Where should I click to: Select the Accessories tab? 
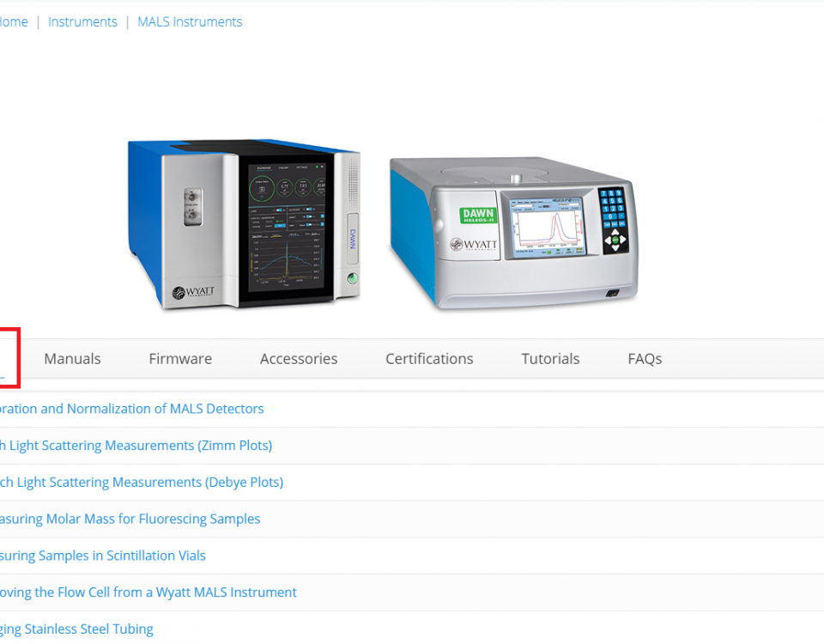click(x=299, y=359)
